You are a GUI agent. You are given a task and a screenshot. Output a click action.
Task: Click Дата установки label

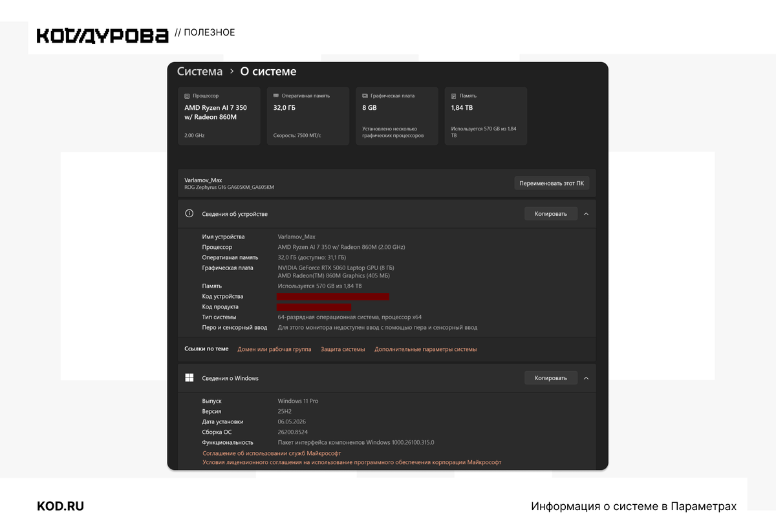click(x=222, y=421)
